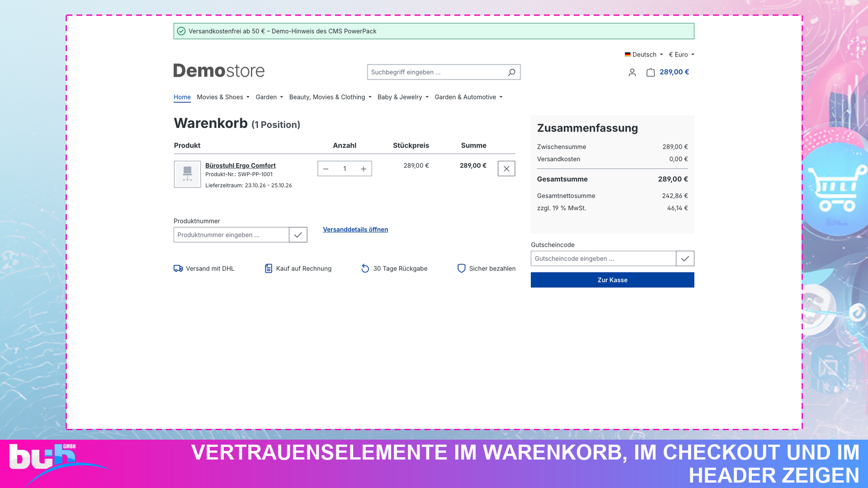Open the Bürostuhl Ergo Comfort product link
The height and width of the screenshot is (488, 868).
pyautogui.click(x=241, y=165)
